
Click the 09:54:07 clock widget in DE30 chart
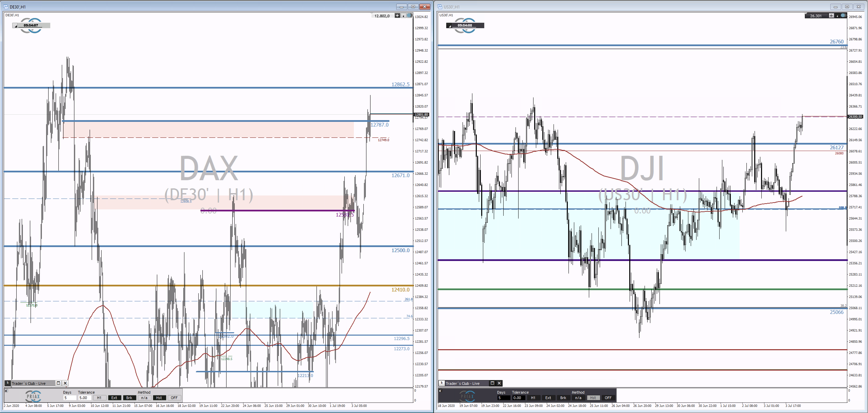31,25
